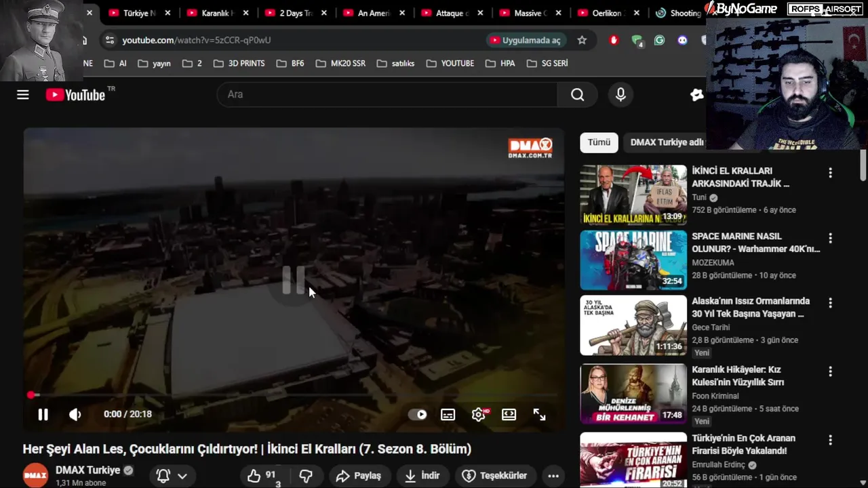Enter fullscreen mode on the player
Viewport: 868px width, 488px height.
point(539,414)
